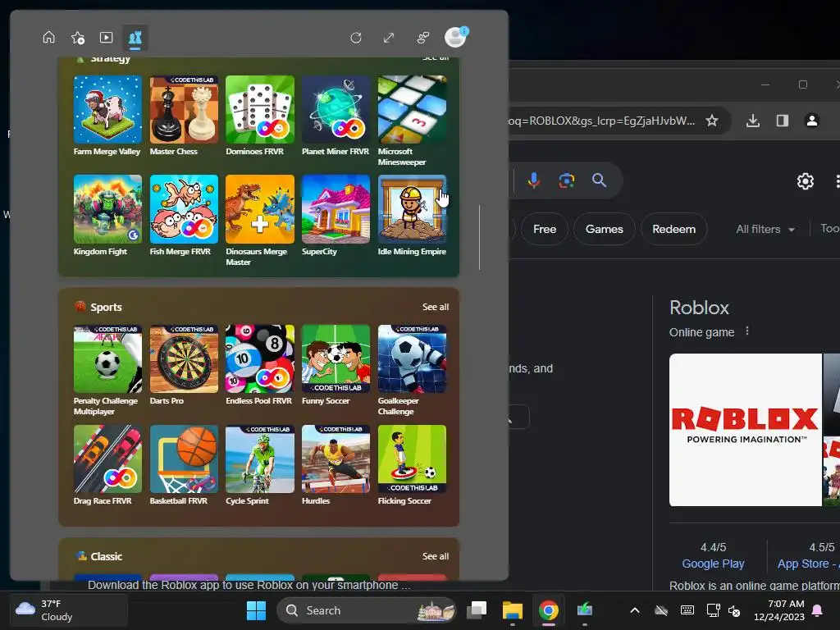Open the favorites star tab in widgets
The width and height of the screenshot is (840, 630).
point(78,38)
